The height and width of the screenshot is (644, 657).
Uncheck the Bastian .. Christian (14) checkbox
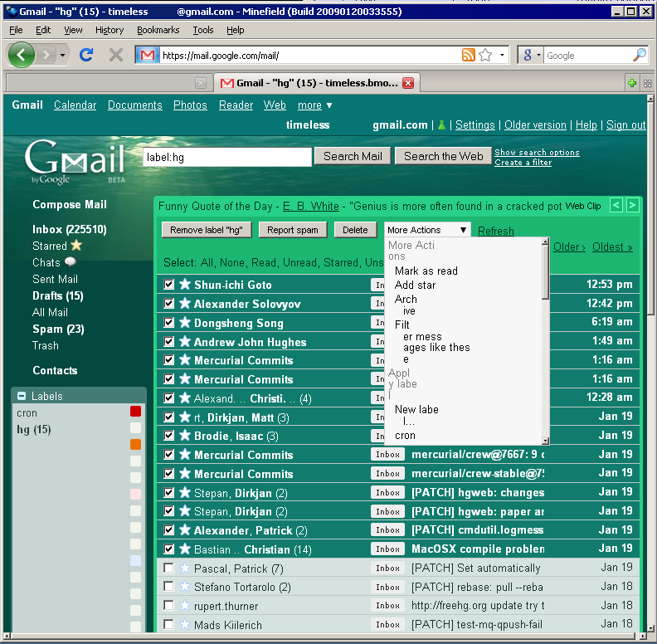click(x=169, y=549)
